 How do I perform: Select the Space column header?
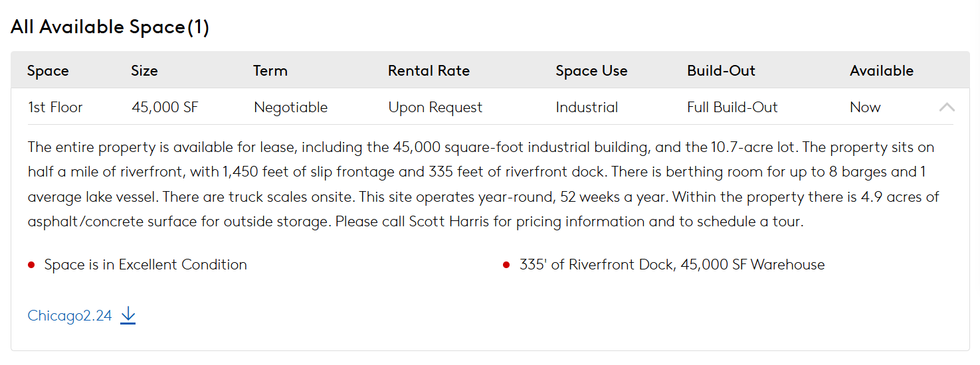48,70
